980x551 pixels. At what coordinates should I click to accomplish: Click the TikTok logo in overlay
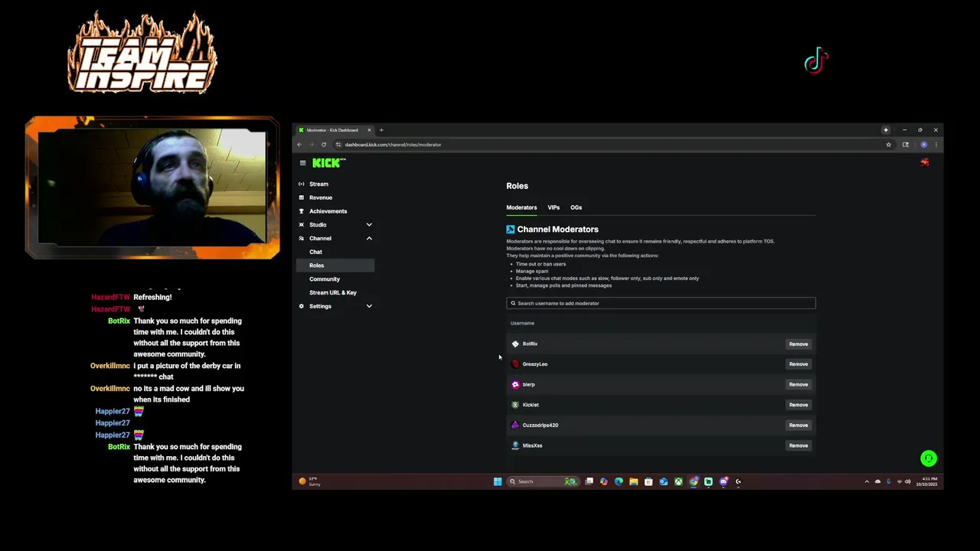pyautogui.click(x=816, y=60)
